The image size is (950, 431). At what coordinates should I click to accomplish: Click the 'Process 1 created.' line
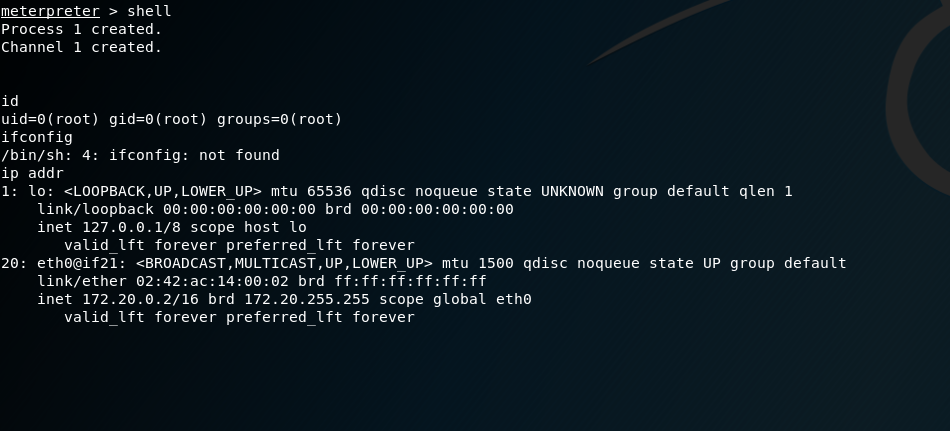point(82,29)
